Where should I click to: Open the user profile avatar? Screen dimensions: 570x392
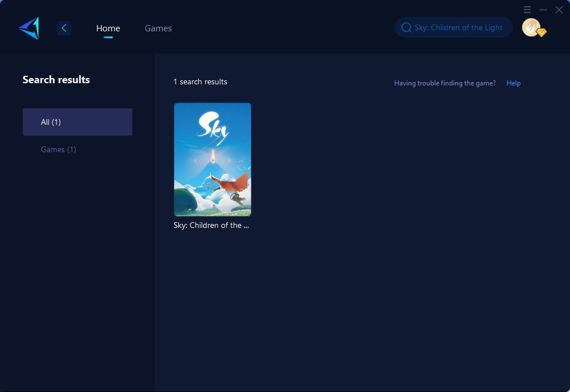click(531, 27)
